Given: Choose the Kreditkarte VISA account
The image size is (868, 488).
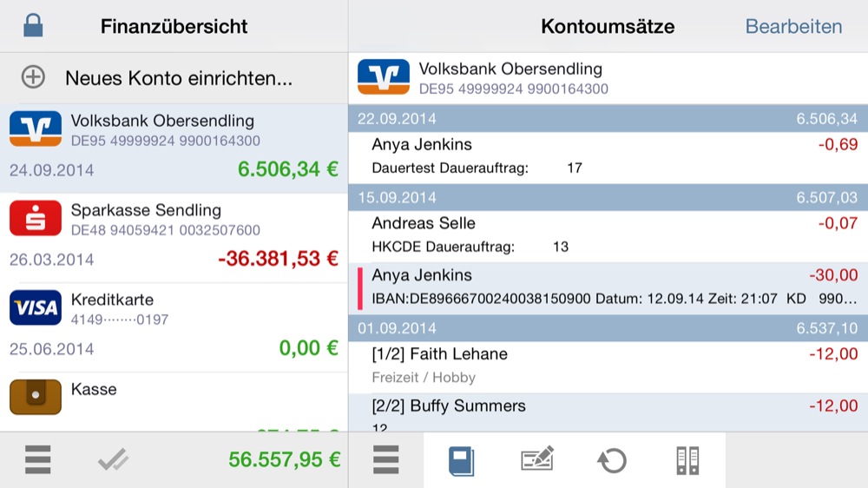Looking at the screenshot, I should 174,324.
